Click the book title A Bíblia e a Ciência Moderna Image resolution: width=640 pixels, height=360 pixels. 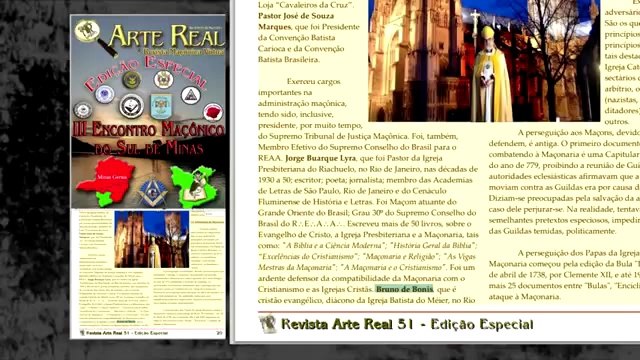pos(334,245)
